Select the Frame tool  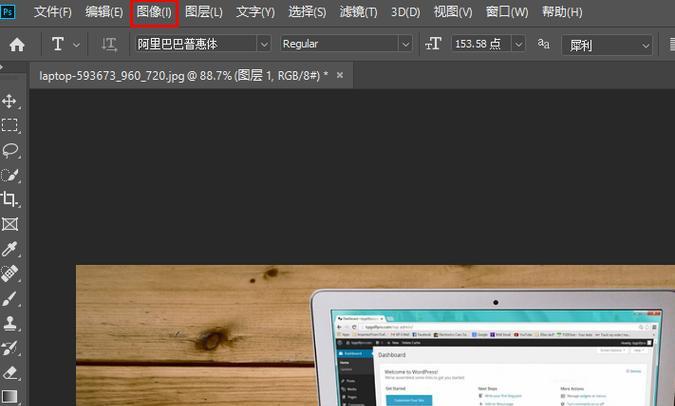coord(9,224)
